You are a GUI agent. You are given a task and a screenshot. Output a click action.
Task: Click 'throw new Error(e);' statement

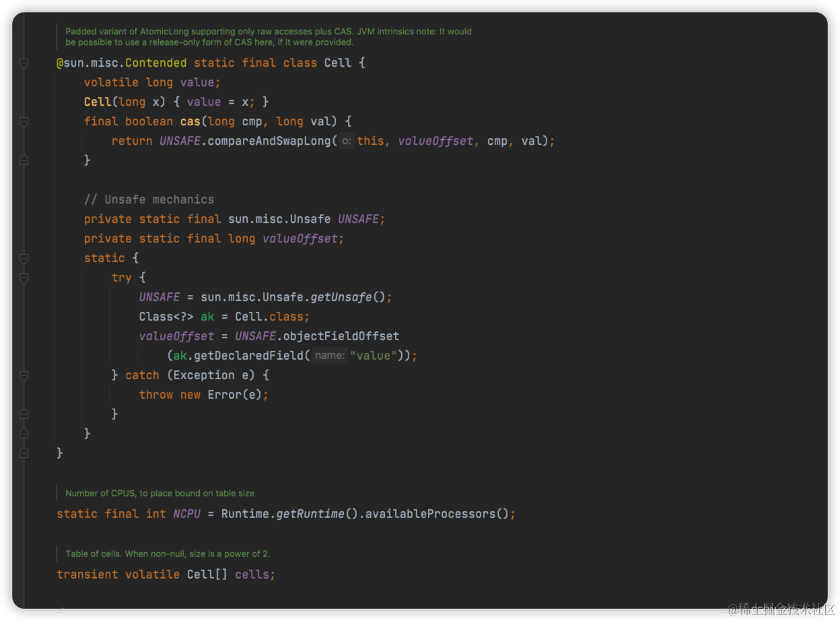[204, 395]
